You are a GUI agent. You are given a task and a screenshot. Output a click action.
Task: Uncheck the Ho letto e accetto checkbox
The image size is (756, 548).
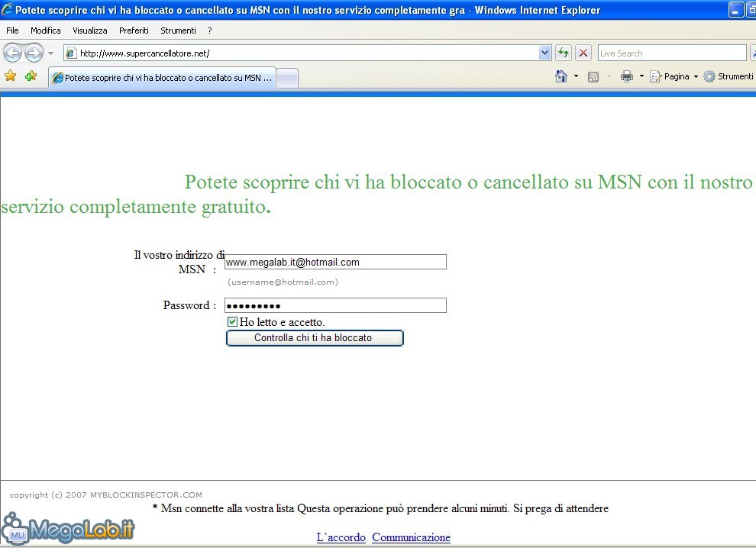click(x=232, y=321)
